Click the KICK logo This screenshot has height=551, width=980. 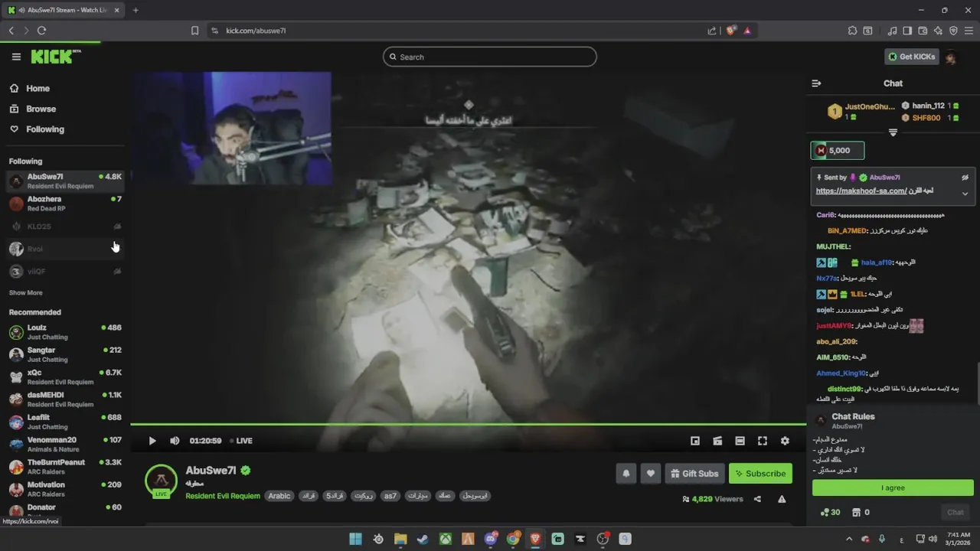55,57
